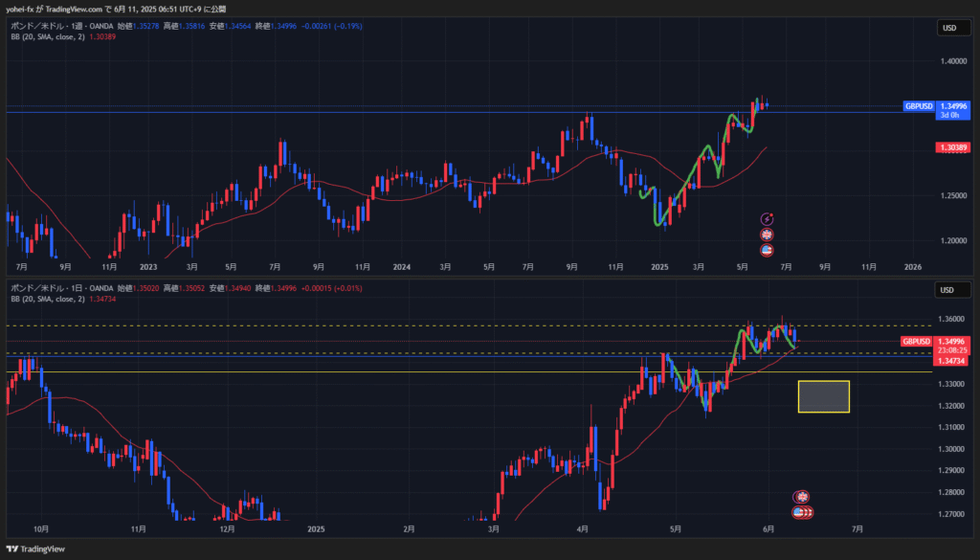Click the 1.29000 price axis label

[950, 471]
